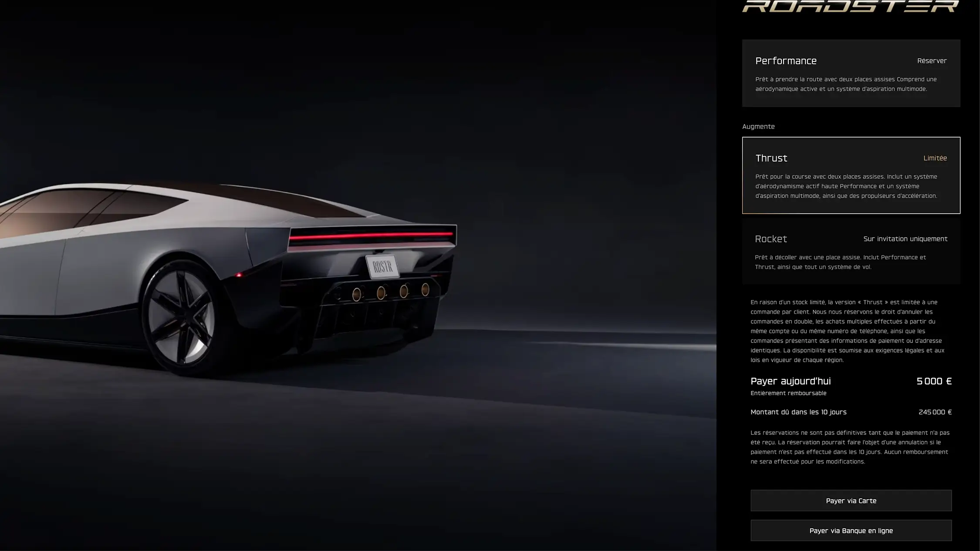The image size is (980, 551).
Task: Click the Thrust stock limitation paragraph
Action: (848, 331)
